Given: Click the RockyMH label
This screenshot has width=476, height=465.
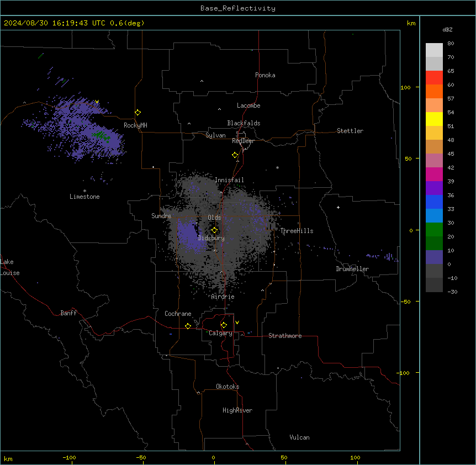Looking at the screenshot, I should point(135,125).
